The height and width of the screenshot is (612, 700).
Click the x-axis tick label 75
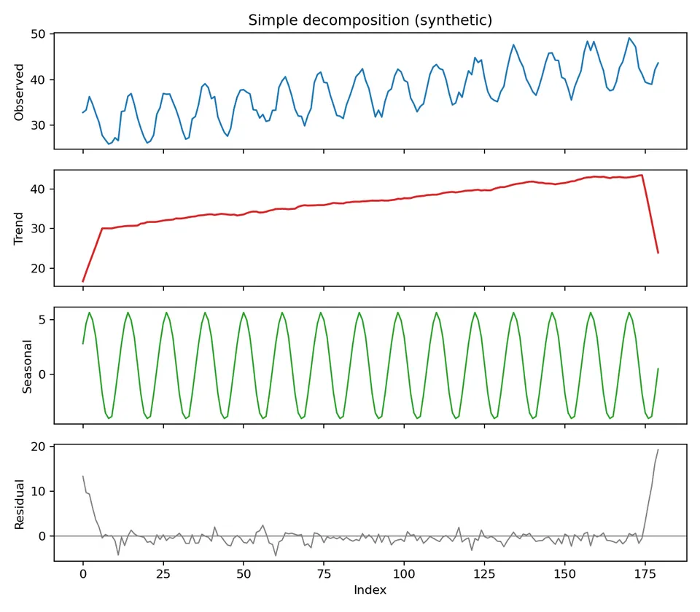click(324, 573)
